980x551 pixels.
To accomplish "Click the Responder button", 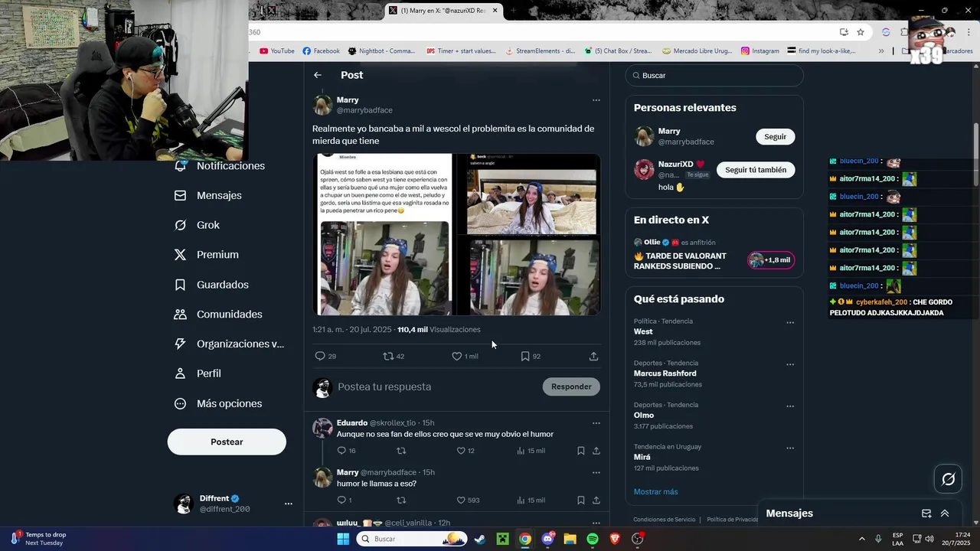I will pos(571,386).
